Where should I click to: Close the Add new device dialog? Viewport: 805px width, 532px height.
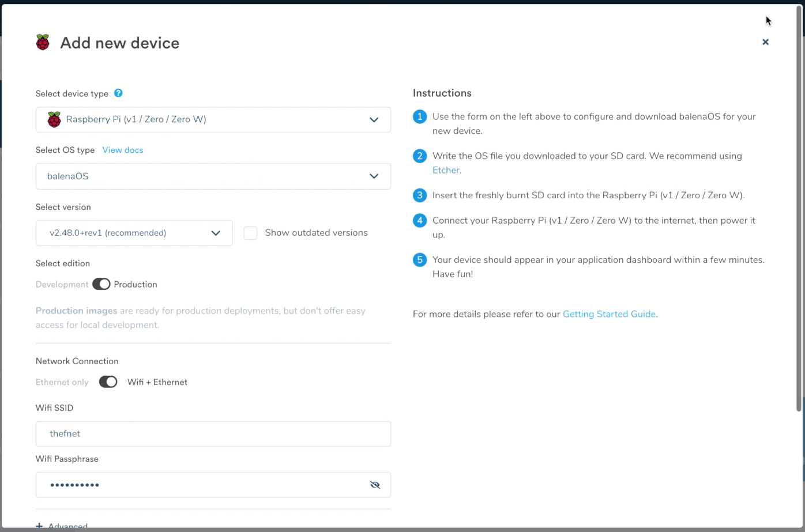[765, 42]
